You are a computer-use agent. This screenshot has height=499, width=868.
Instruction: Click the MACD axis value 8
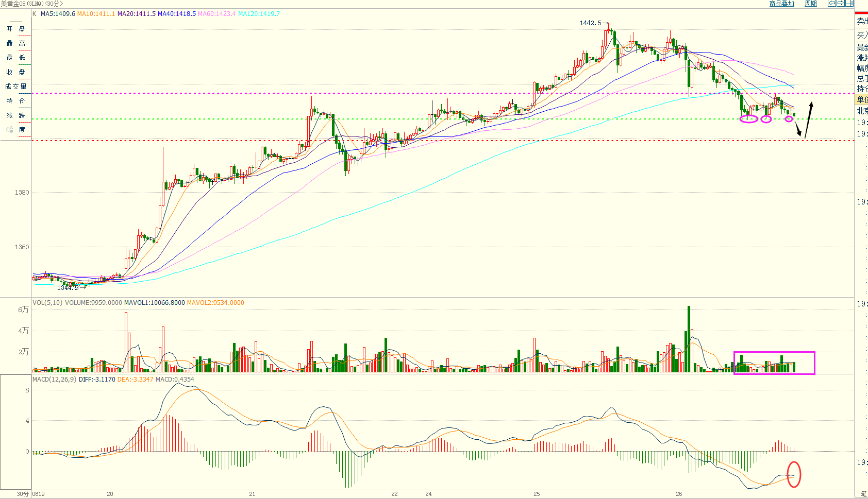coord(27,390)
